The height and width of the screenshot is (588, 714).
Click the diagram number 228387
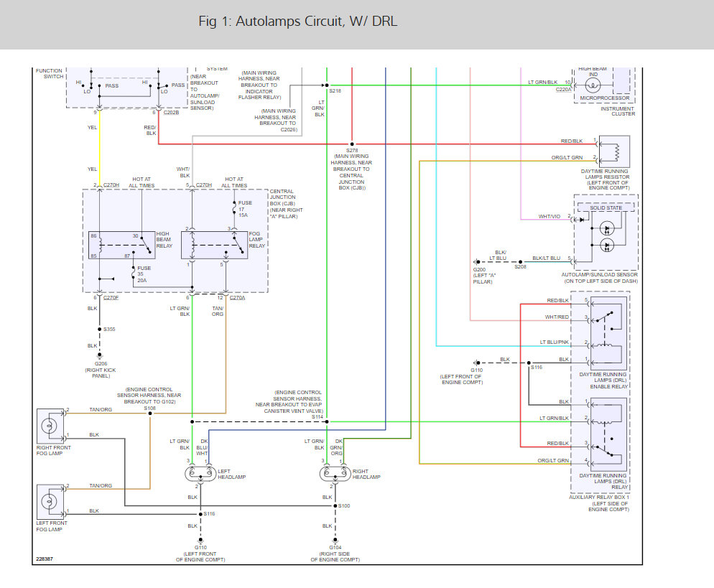click(45, 559)
